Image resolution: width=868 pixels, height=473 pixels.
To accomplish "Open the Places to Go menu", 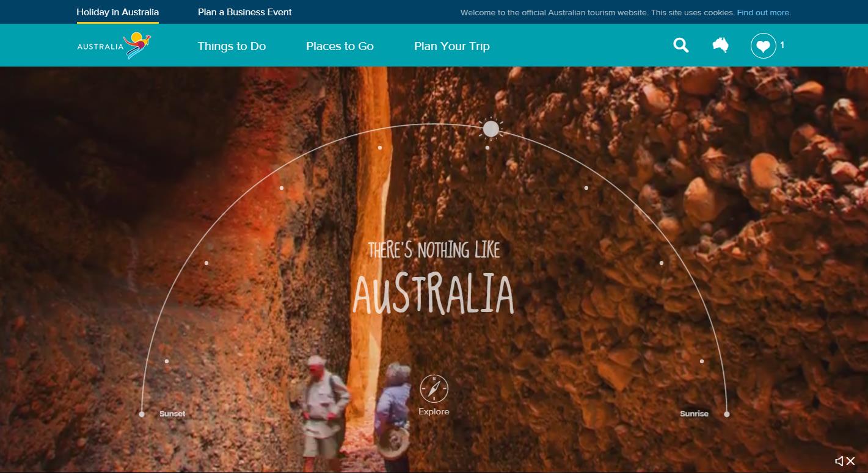I will 340,46.
